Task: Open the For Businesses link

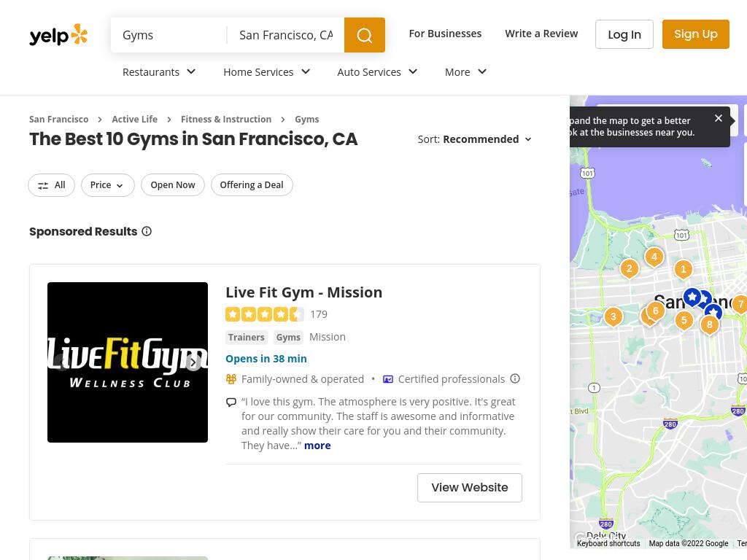Action: point(445,34)
